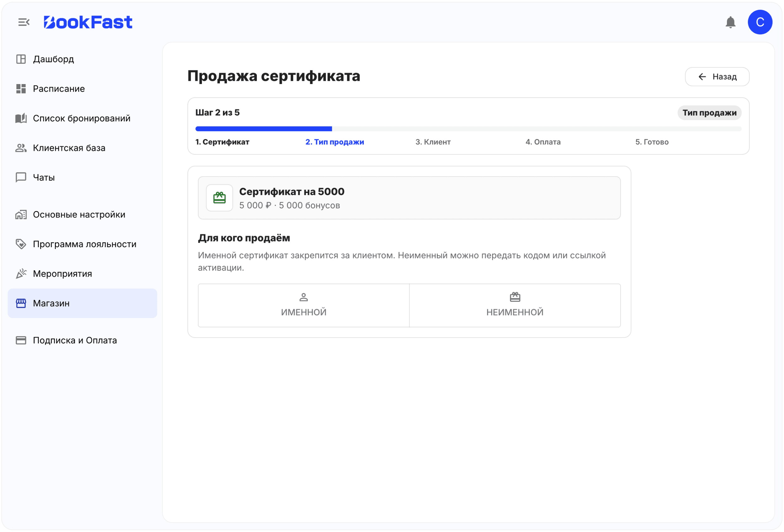Click the Расписание grid icon
Image resolution: width=784 pixels, height=532 pixels.
coord(21,89)
